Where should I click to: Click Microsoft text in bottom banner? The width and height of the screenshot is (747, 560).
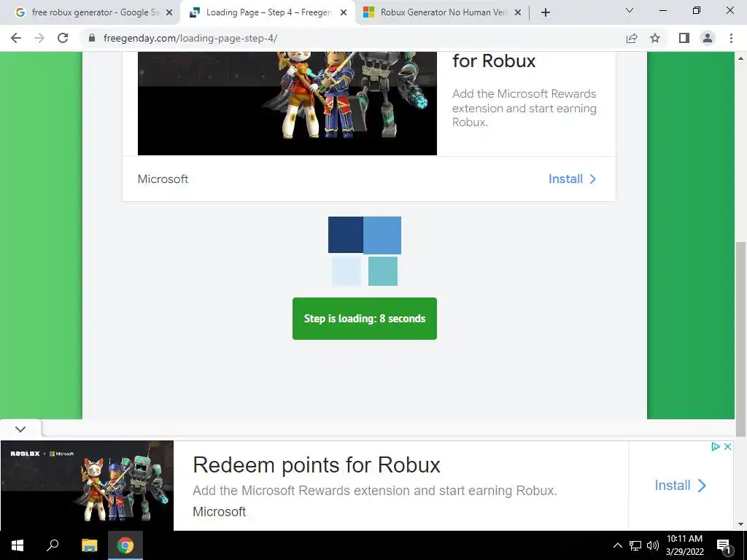tap(219, 511)
